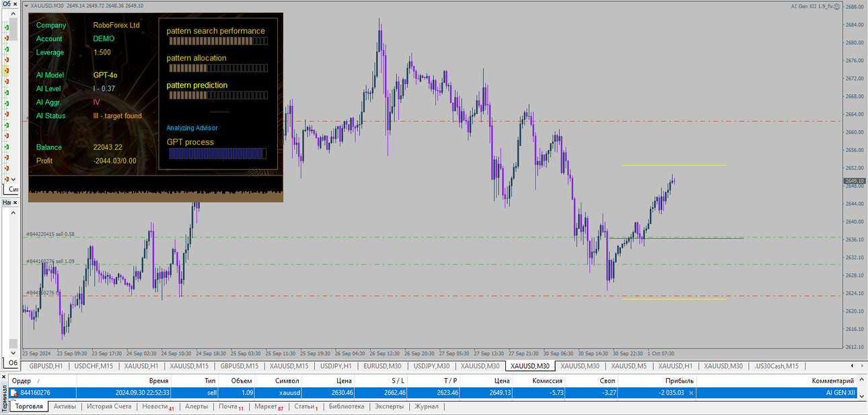Click the RoboForex Ltd company name
Image resolution: width=868 pixels, height=415 pixels.
coord(116,26)
